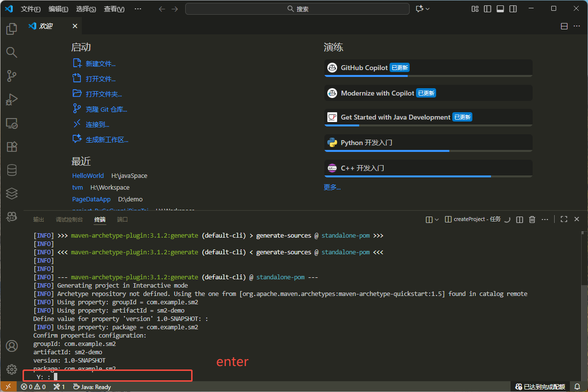
Task: Open Run and Debug view
Action: point(11,99)
